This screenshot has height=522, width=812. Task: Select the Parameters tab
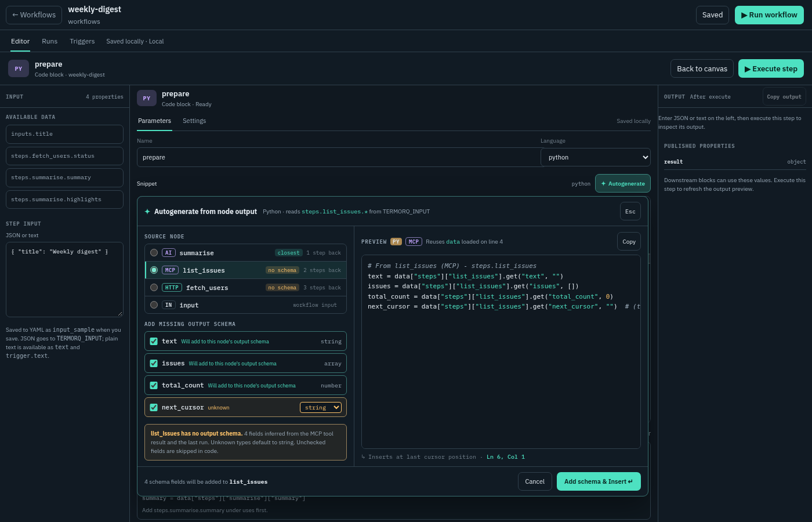coord(154,121)
